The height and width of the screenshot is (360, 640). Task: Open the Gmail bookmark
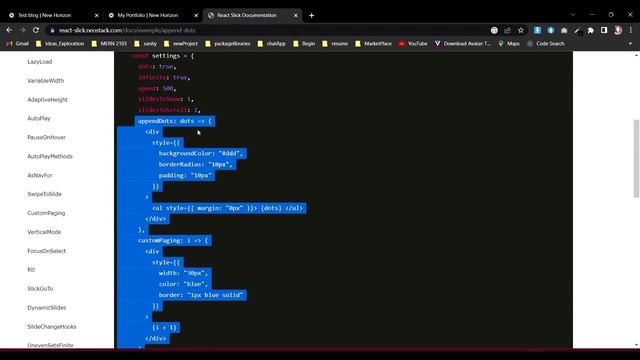point(18,44)
